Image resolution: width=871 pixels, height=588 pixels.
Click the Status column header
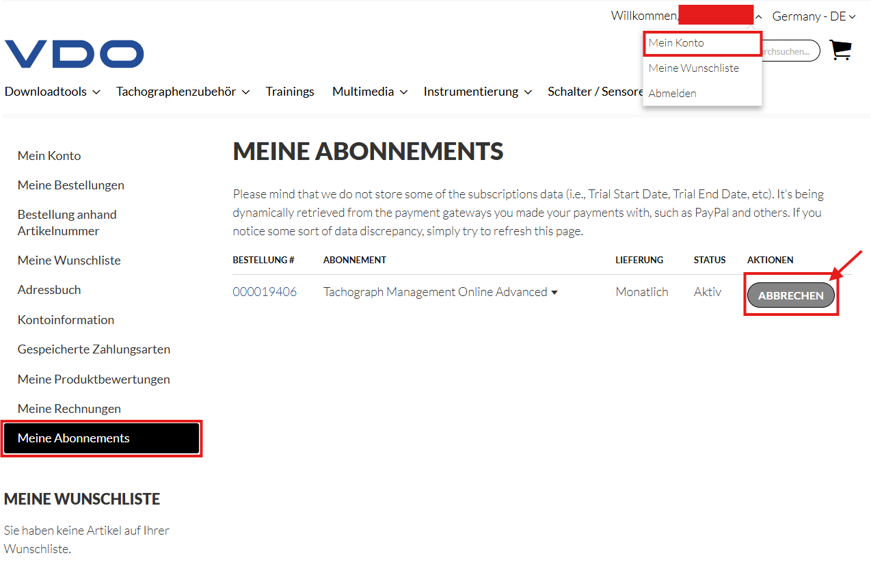click(x=710, y=260)
